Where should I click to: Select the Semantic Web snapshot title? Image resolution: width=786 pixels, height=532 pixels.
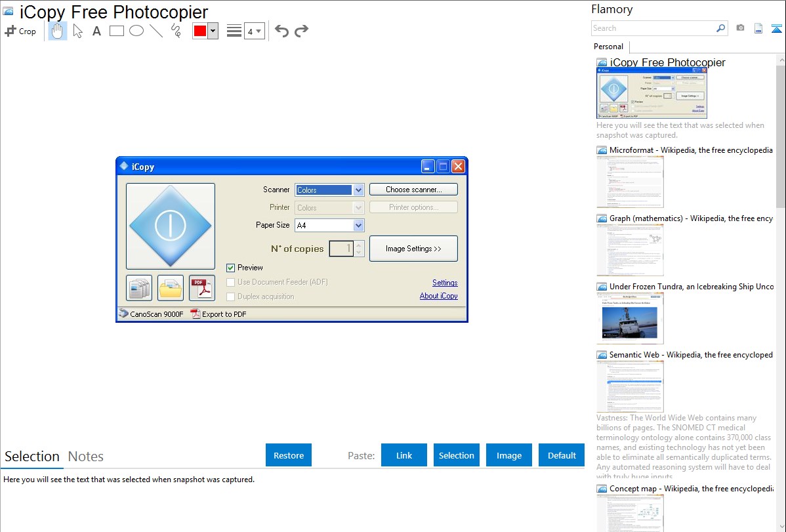pyautogui.click(x=691, y=355)
